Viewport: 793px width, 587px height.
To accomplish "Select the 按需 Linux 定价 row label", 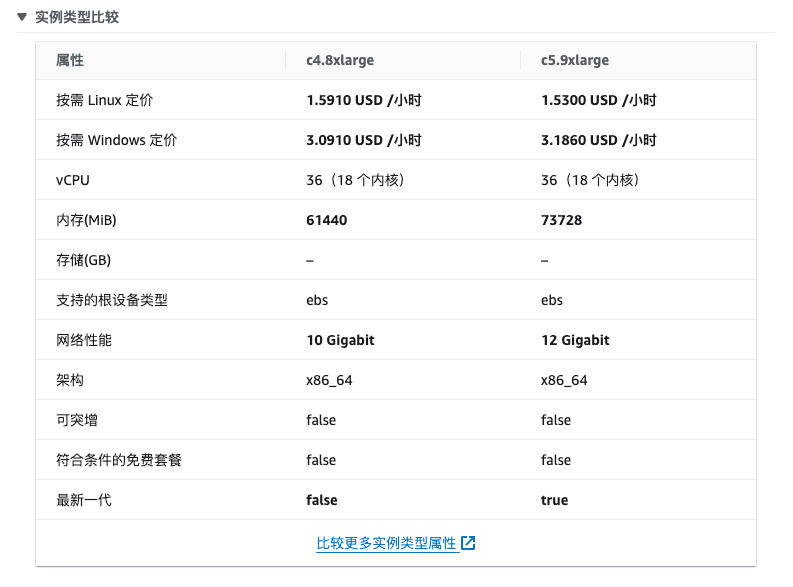I will [105, 100].
